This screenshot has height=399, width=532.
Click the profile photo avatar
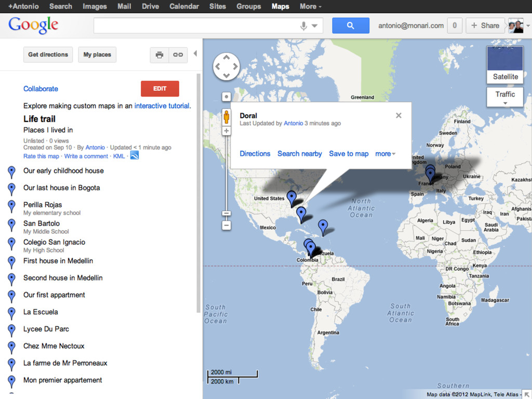click(515, 26)
